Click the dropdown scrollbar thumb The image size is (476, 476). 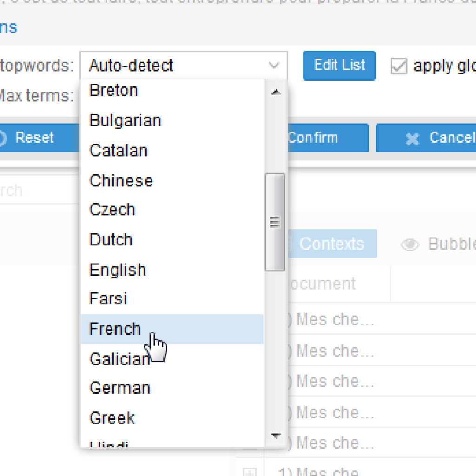[x=275, y=222]
